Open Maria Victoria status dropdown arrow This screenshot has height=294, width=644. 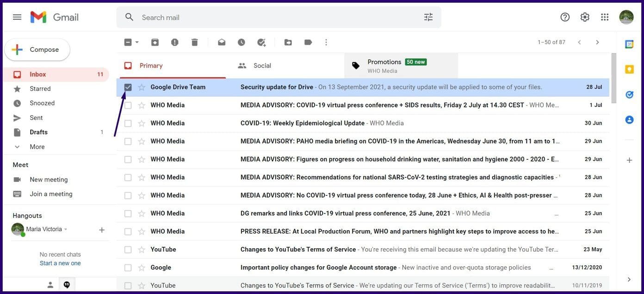pyautogui.click(x=66, y=230)
